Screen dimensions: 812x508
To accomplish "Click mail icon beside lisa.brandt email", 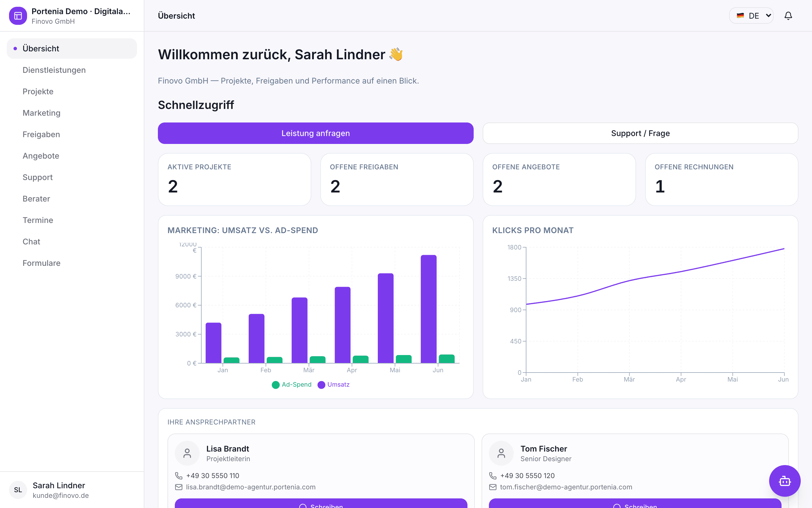I will point(179,487).
